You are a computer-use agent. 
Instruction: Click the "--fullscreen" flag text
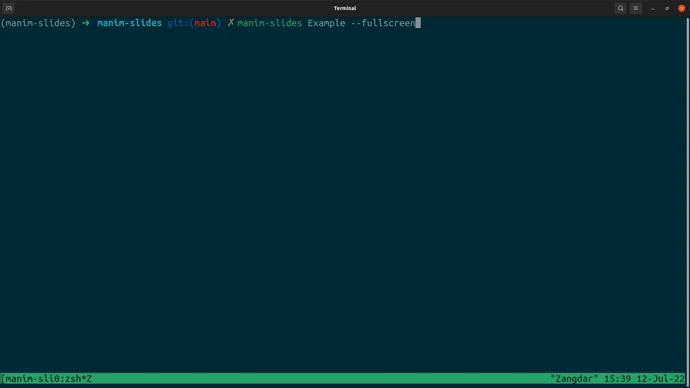pos(383,23)
